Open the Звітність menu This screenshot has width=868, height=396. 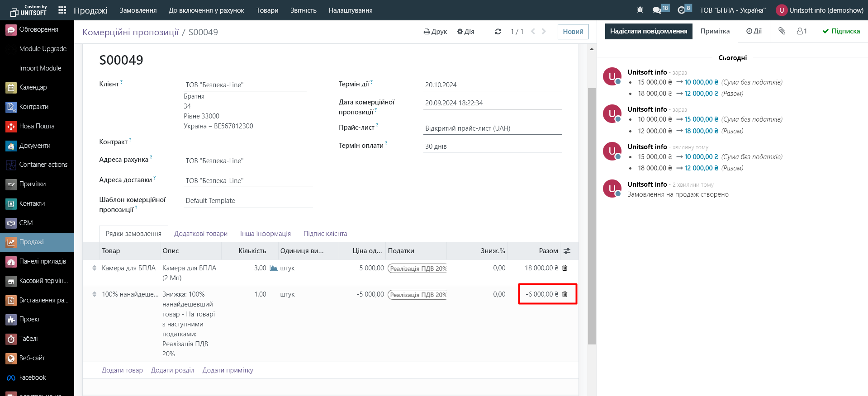point(303,10)
